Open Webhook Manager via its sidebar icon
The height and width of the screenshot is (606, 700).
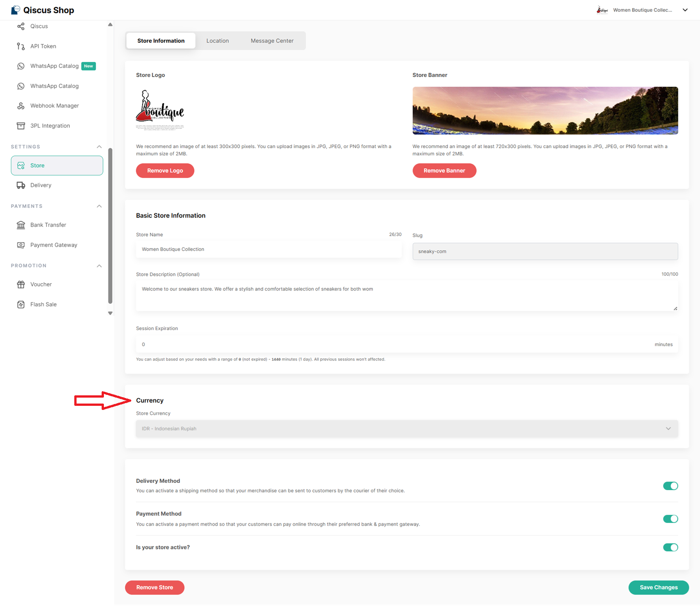21,106
